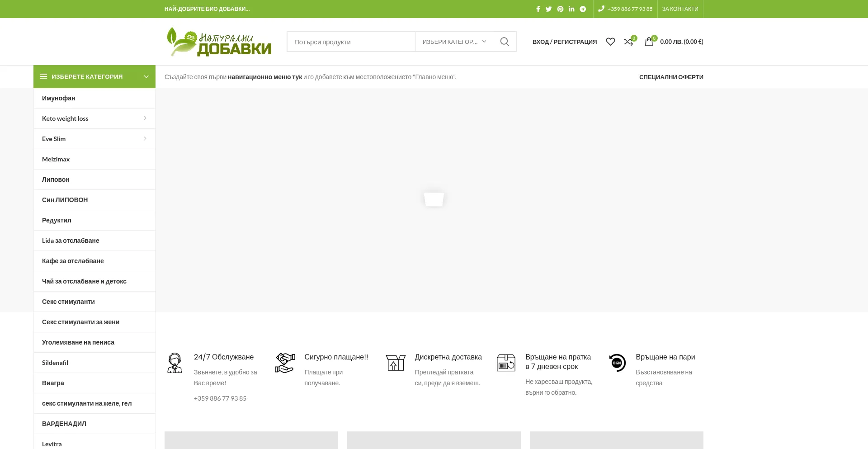Click the product search input field
This screenshot has height=449, width=868.
(x=351, y=42)
